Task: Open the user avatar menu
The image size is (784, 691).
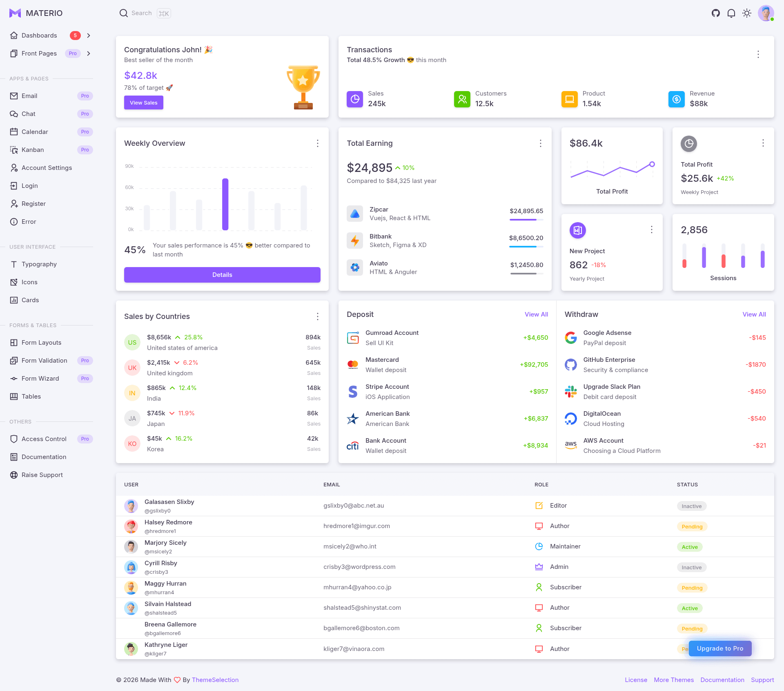Action: (766, 13)
